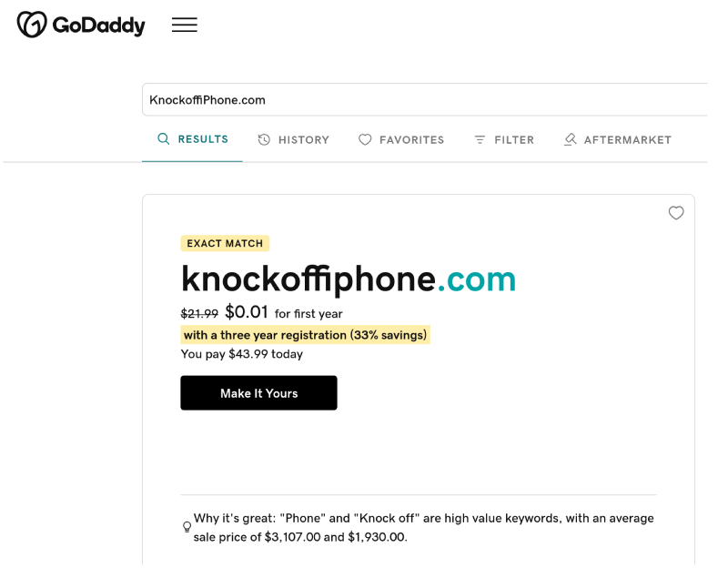Click the crossed-out $21.99 price
728x568 pixels.
199,314
